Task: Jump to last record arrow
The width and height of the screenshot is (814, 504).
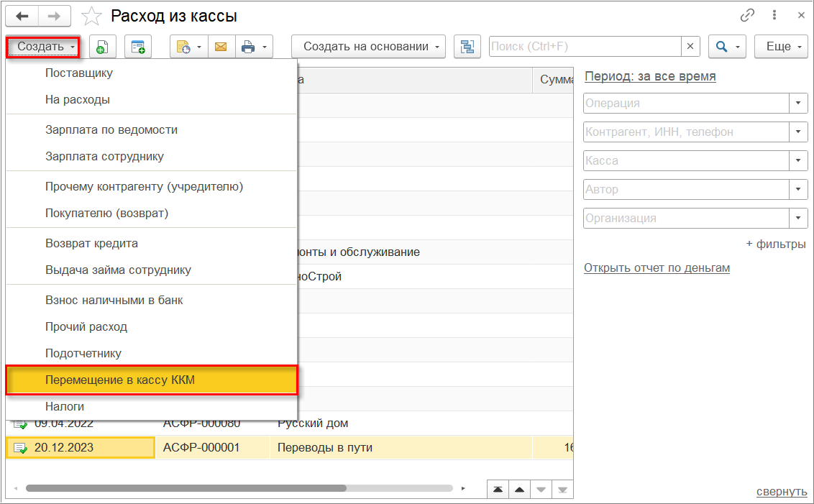Action: [x=562, y=490]
